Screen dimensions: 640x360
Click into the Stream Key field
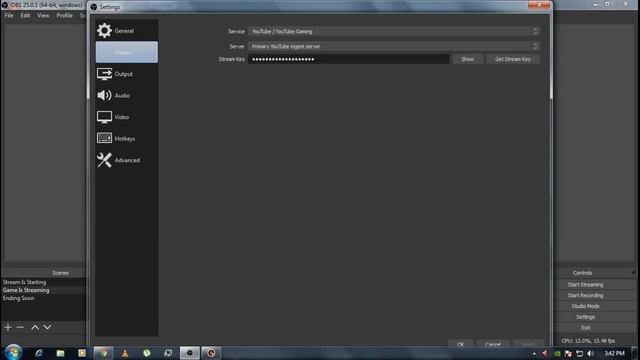(349, 59)
